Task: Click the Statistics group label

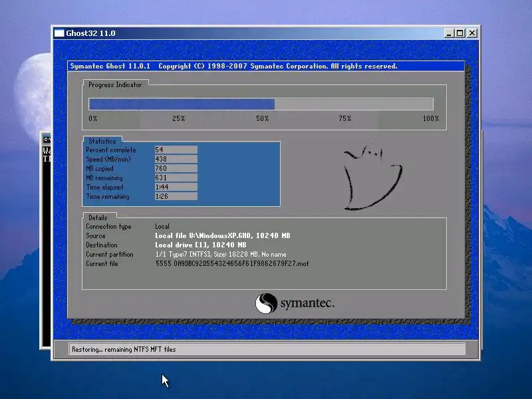Action: tap(102, 141)
